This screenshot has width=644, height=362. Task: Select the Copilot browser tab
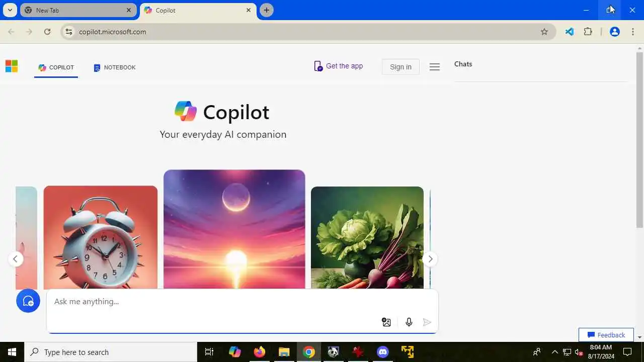coord(198,10)
